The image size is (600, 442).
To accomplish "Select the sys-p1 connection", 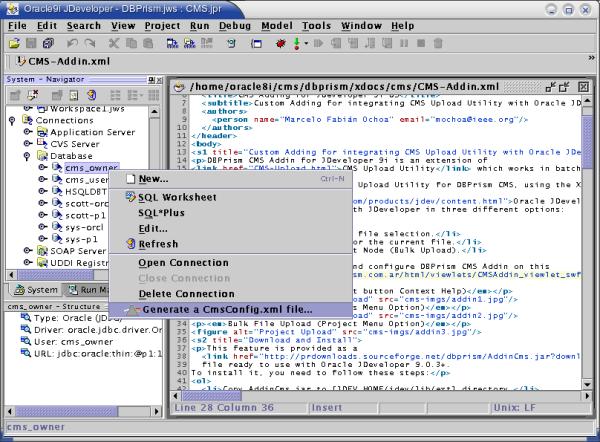I will (x=81, y=239).
